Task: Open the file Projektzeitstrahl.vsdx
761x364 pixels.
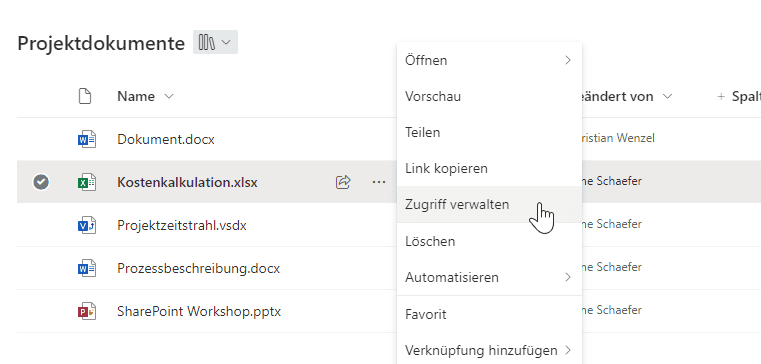Action: click(182, 226)
